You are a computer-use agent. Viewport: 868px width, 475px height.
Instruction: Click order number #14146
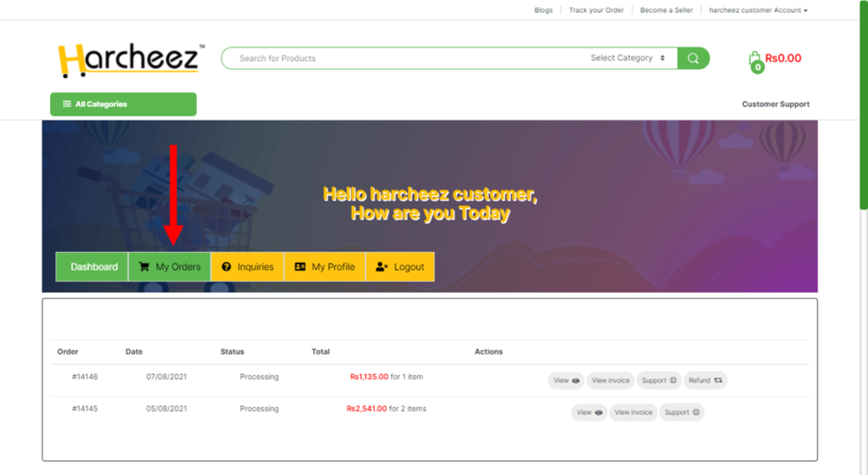[x=85, y=377]
